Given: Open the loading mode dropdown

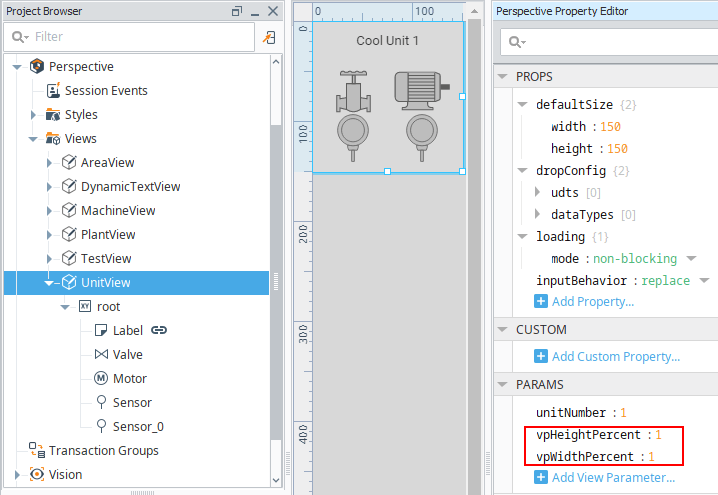Looking at the screenshot, I should (691, 258).
